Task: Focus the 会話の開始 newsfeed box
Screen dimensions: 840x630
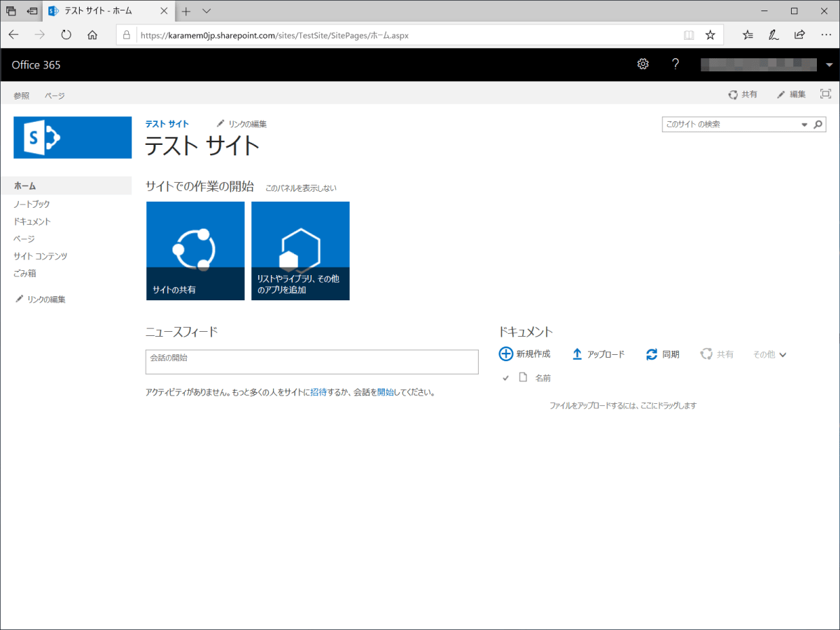Action: (x=312, y=362)
